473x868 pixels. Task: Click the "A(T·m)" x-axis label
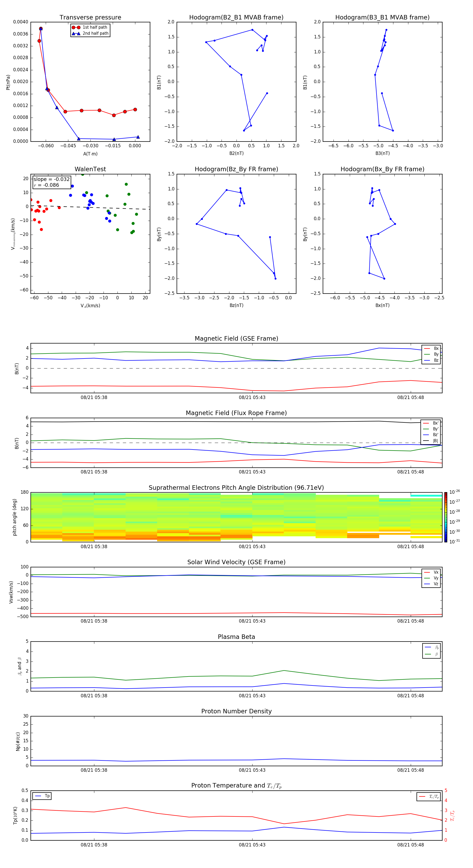click(x=90, y=154)
